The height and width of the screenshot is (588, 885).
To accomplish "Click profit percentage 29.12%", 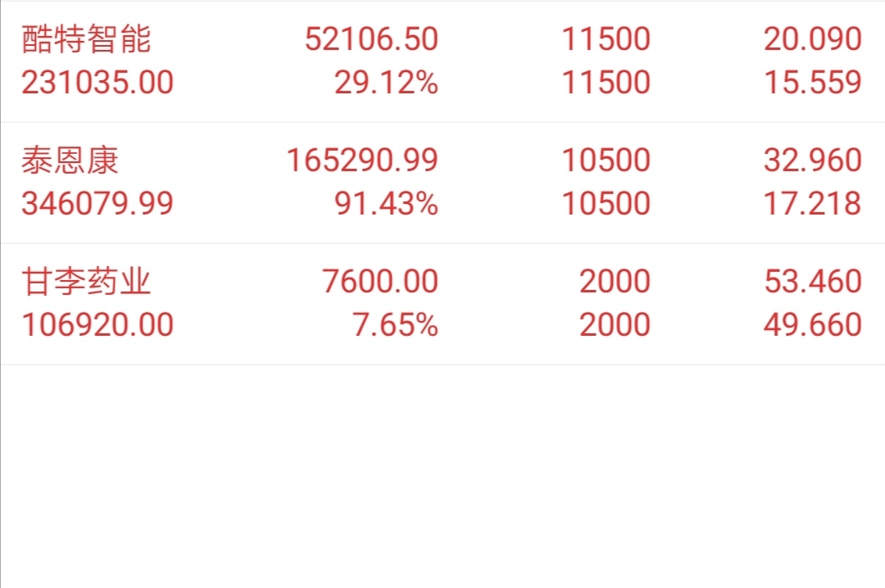I will pos(386,83).
